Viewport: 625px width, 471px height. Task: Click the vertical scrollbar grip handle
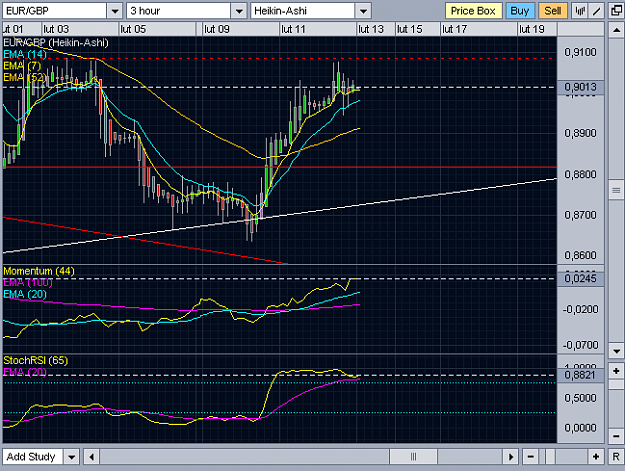(x=616, y=191)
